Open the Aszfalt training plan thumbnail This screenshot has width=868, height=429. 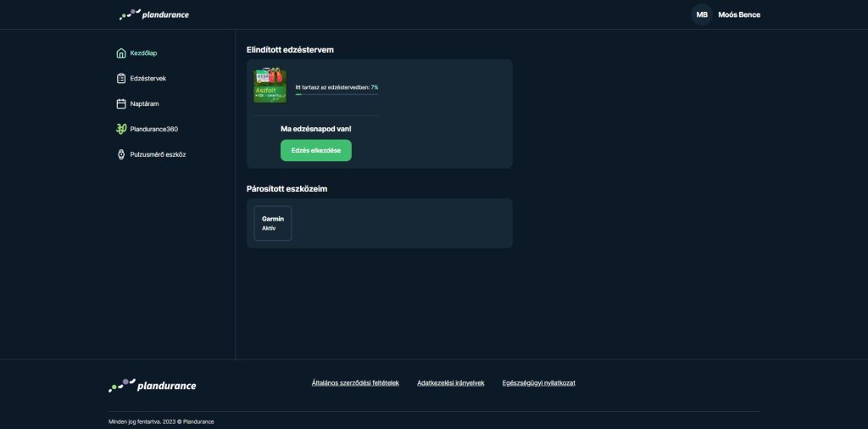tap(270, 86)
